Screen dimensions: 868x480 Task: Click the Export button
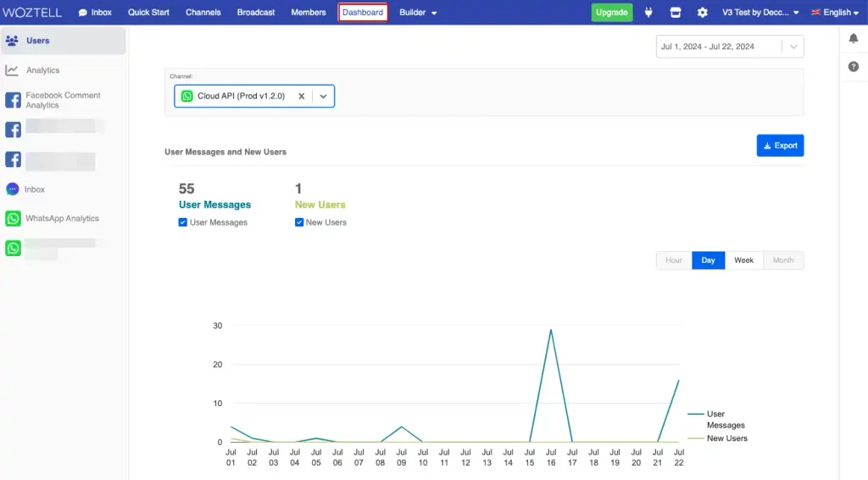(780, 146)
